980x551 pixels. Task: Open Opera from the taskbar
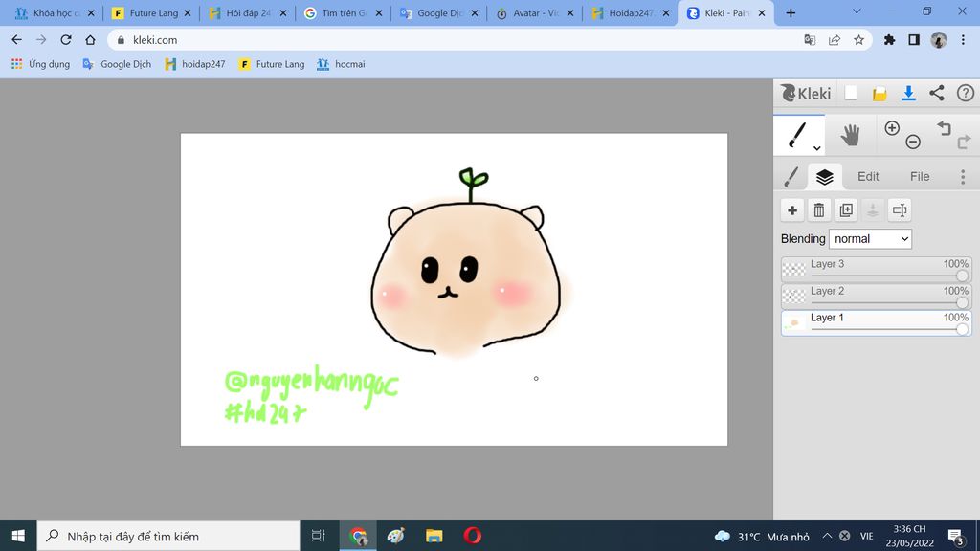pyautogui.click(x=473, y=536)
